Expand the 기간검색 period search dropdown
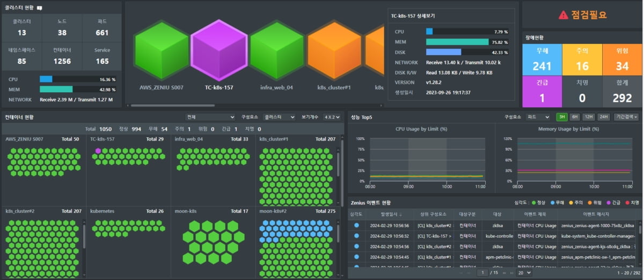This screenshot has width=644, height=280. pyautogui.click(x=626, y=117)
